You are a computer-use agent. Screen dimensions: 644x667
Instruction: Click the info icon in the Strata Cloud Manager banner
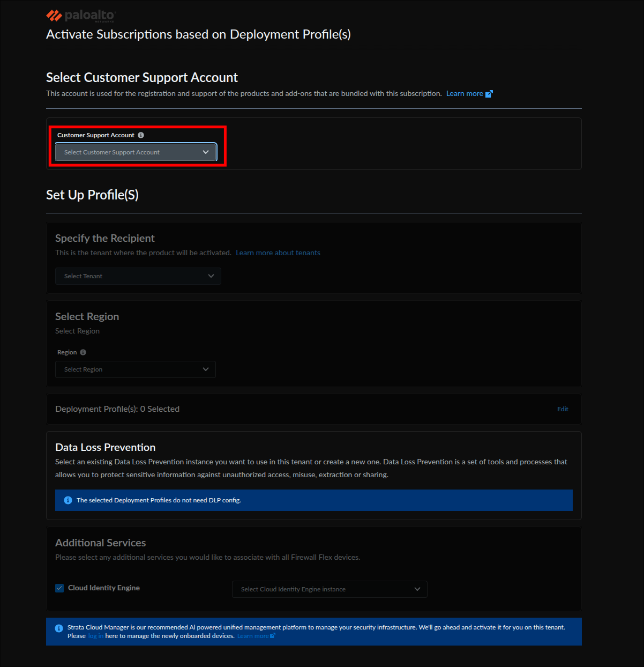coord(59,628)
